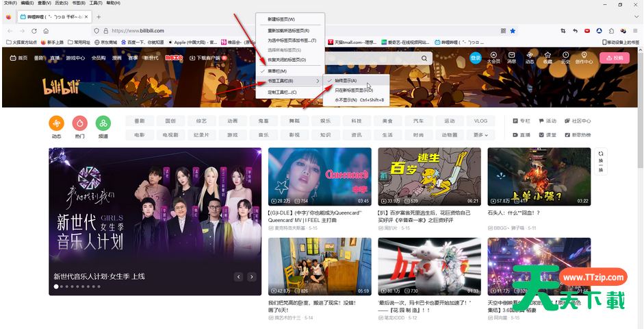This screenshot has height=329, width=644.
Task: Click the blue bookmark star icon
Action: pos(513,31)
